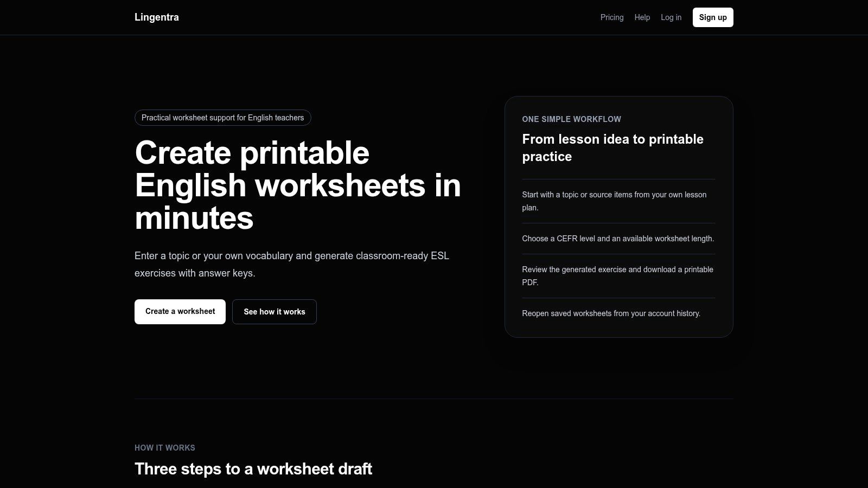
Task: Open the Help link in navigation
Action: (x=642, y=17)
